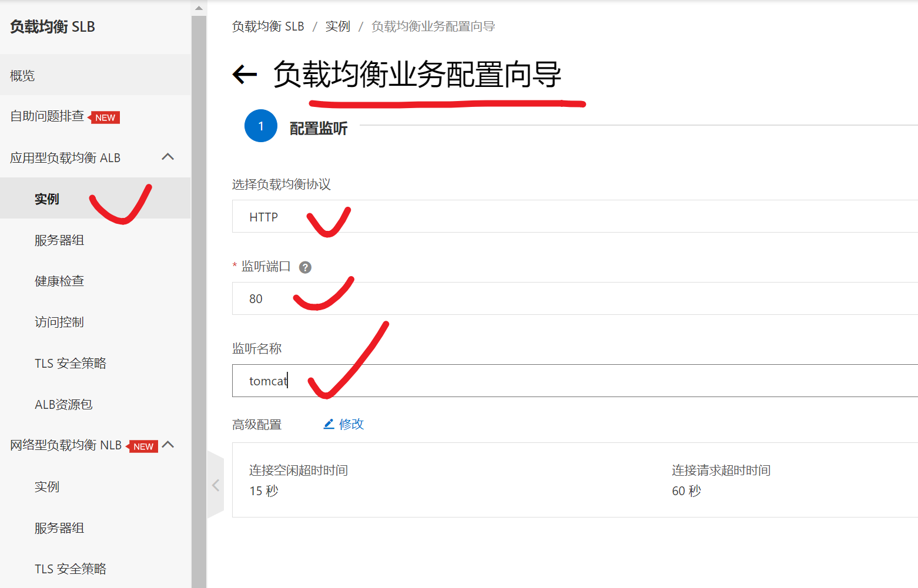Select 实例 under 应用型负载均衡 ALB

(x=46, y=199)
